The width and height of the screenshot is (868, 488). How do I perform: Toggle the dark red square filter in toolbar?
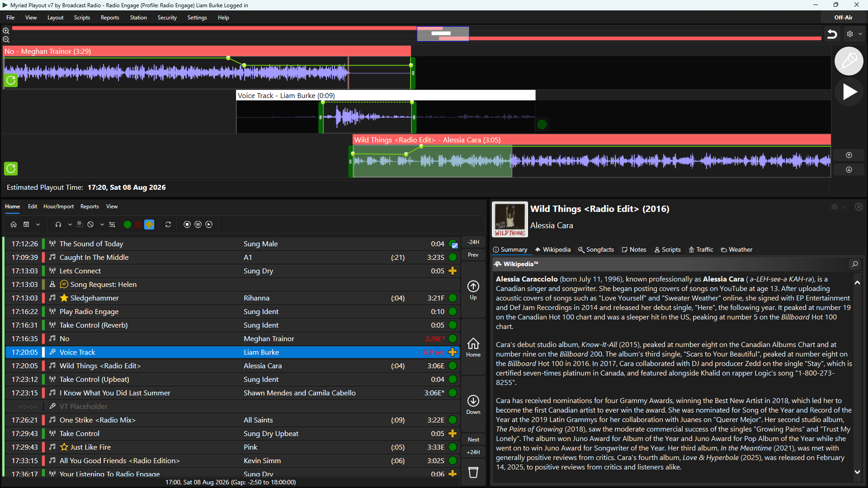pyautogui.click(x=138, y=225)
